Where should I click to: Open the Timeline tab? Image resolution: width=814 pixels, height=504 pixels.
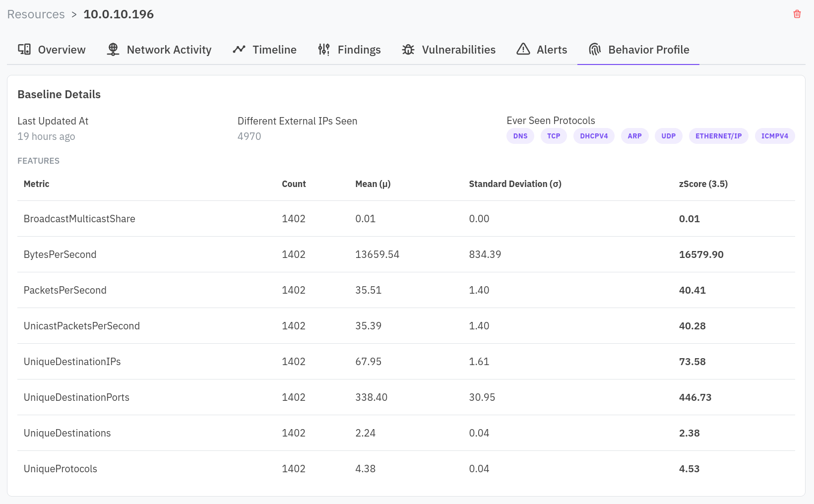coord(264,50)
